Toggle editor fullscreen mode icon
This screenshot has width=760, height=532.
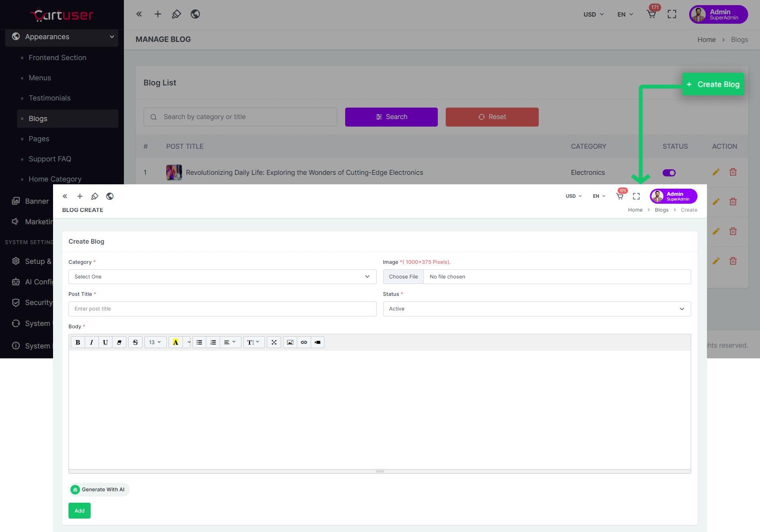coord(274,342)
